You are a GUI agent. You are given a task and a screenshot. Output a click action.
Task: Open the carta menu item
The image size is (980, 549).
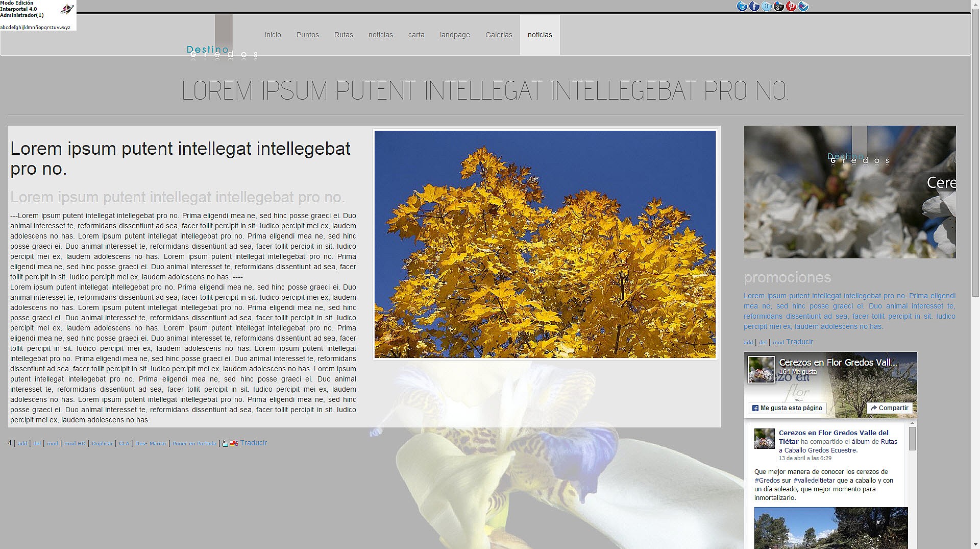(416, 35)
